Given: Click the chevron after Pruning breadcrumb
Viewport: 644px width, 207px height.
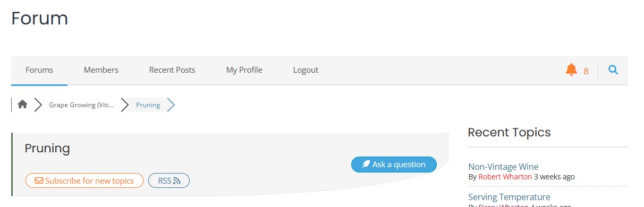Looking at the screenshot, I should [x=171, y=105].
